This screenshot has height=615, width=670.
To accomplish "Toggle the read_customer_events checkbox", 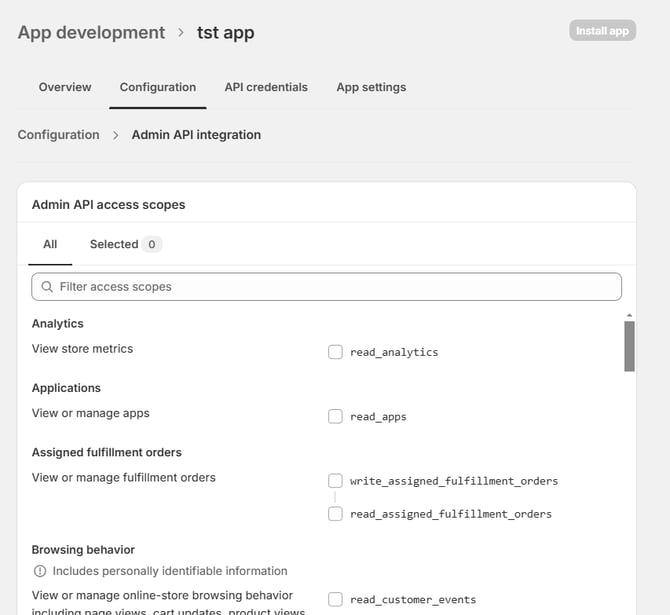I will point(336,600).
